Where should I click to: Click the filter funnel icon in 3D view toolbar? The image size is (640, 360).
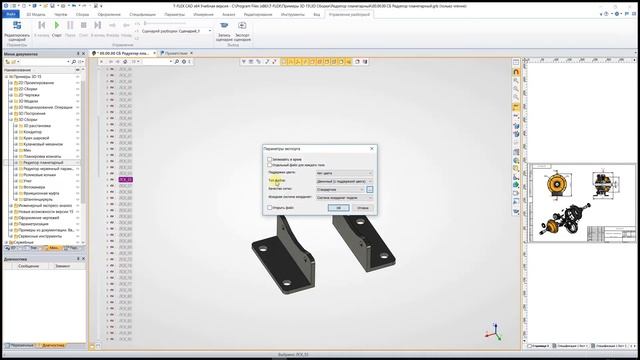pyautogui.click(x=244, y=62)
